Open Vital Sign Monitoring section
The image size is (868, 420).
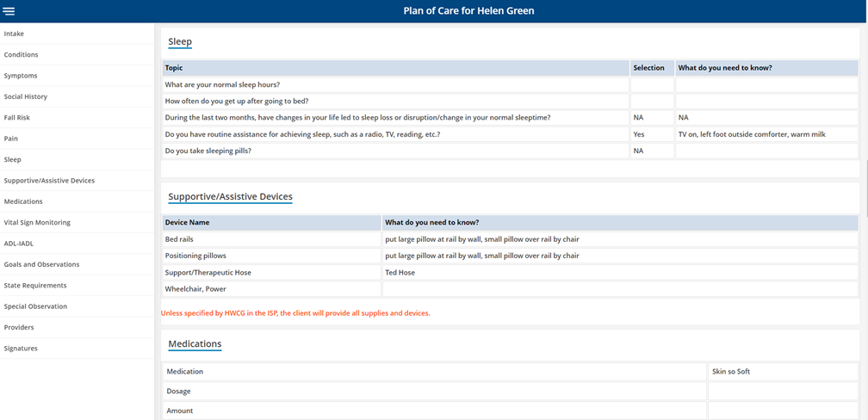click(37, 222)
